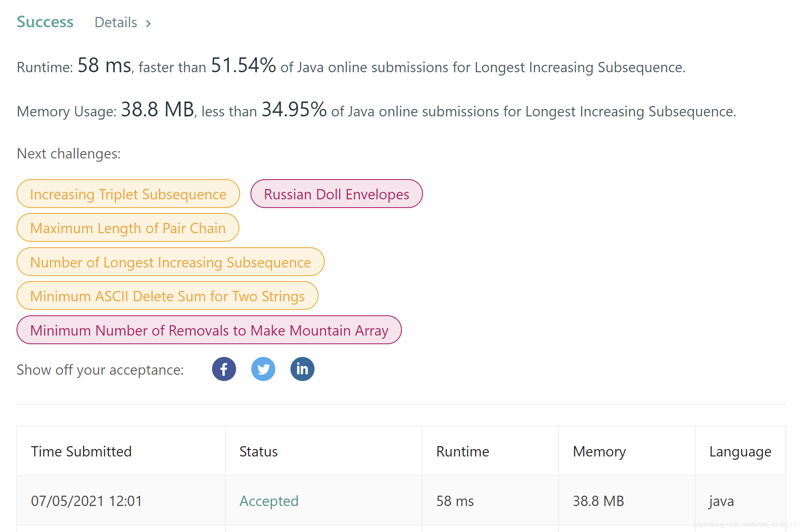
Task: Open Minimum ASCII Delete Sum challenge
Action: pyautogui.click(x=168, y=296)
